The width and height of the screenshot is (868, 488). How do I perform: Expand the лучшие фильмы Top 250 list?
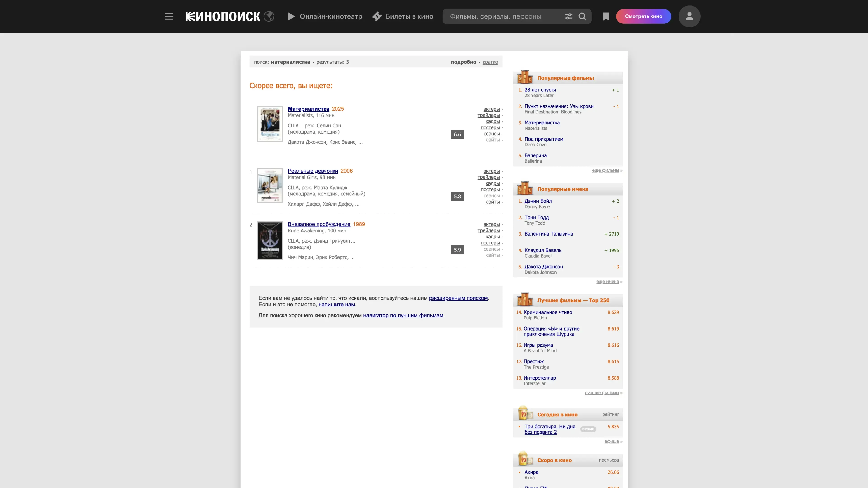click(x=601, y=393)
